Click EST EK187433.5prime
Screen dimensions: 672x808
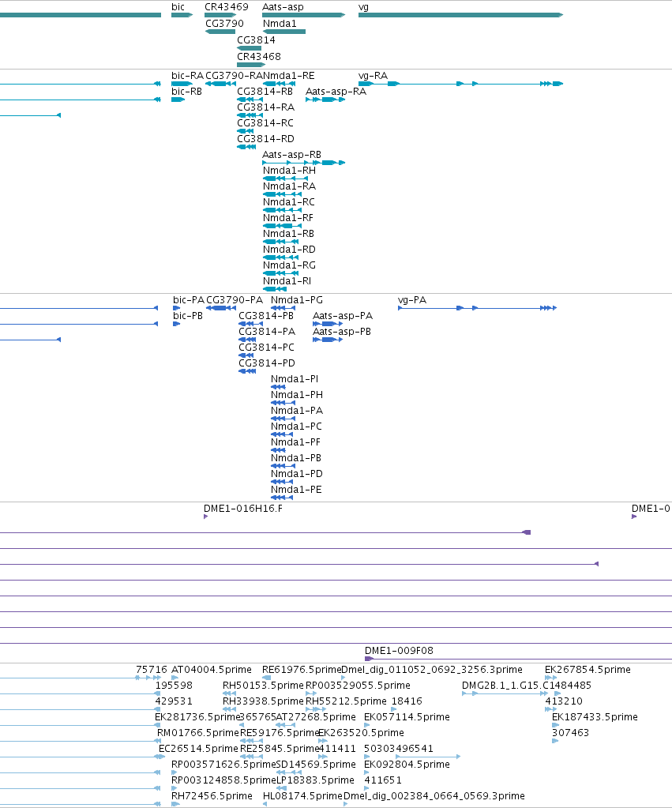pyautogui.click(x=555, y=725)
